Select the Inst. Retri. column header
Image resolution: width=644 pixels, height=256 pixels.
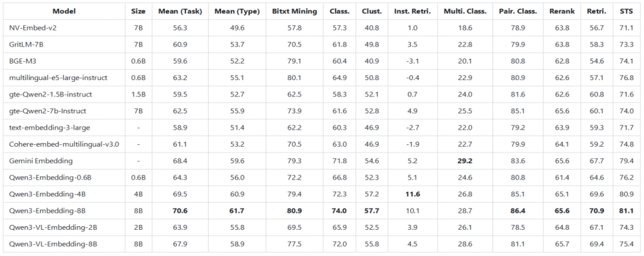413,11
